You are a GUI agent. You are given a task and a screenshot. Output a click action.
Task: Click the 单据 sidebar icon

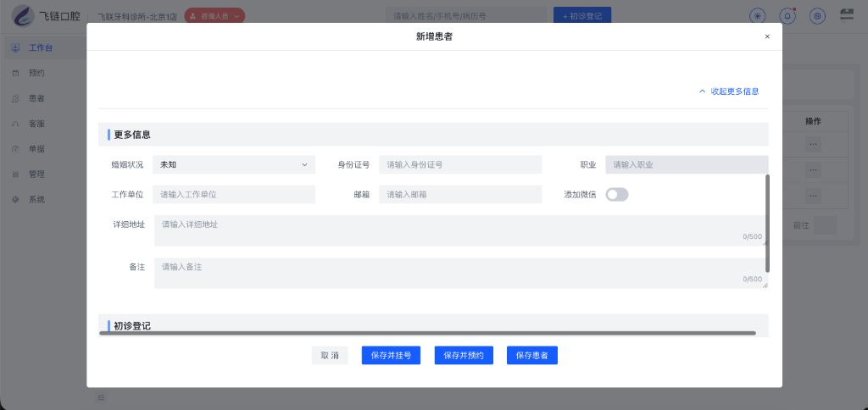[15, 149]
